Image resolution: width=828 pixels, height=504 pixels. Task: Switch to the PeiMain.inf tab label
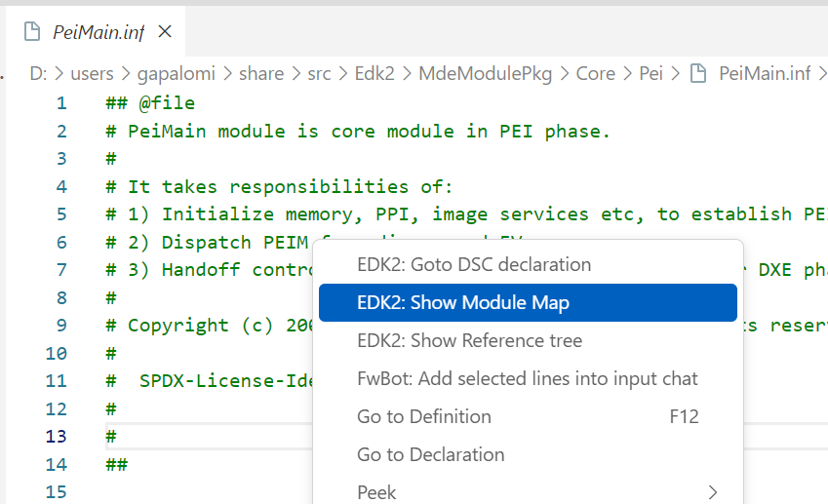(99, 32)
